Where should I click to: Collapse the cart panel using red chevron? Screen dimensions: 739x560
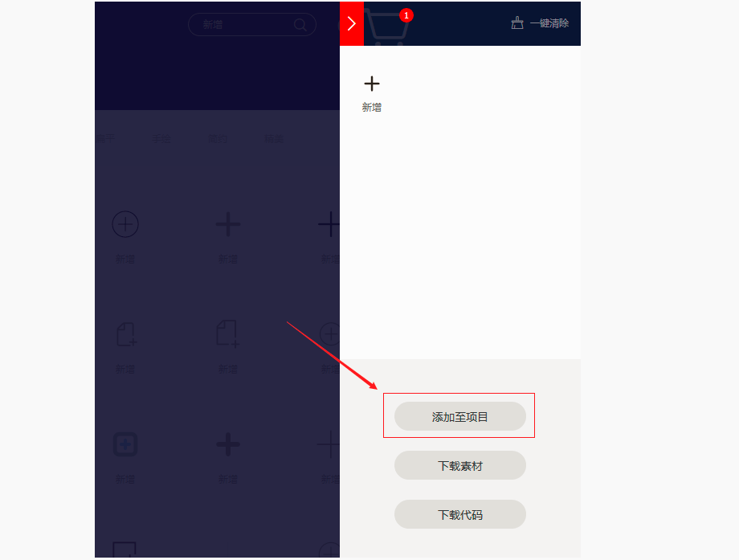(x=352, y=23)
